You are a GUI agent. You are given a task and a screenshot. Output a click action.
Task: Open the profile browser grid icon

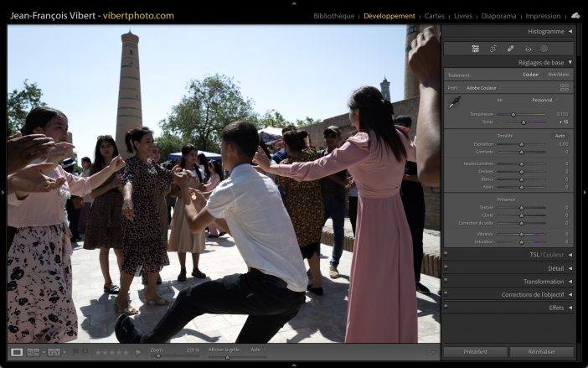pos(565,87)
